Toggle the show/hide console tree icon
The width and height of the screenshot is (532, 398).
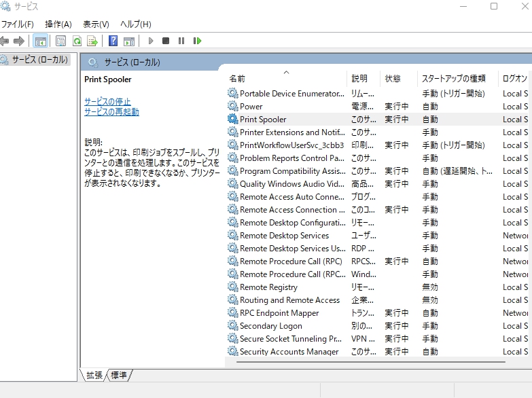click(x=40, y=41)
